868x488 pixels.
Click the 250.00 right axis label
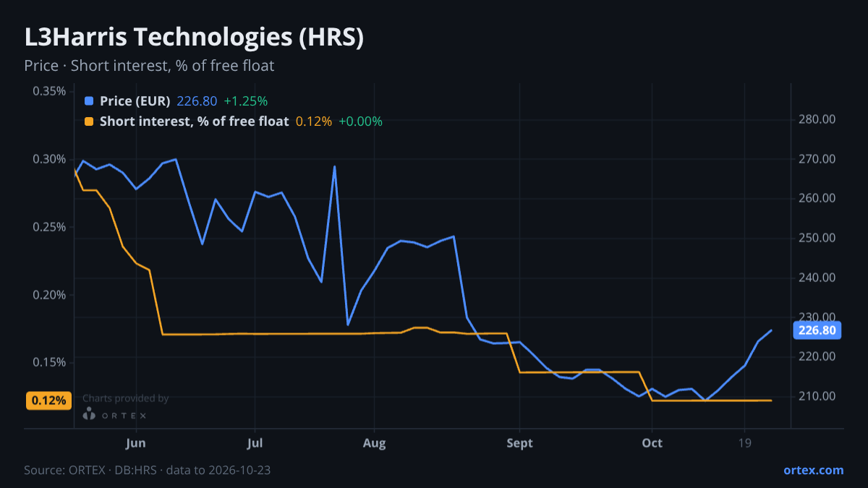click(817, 238)
